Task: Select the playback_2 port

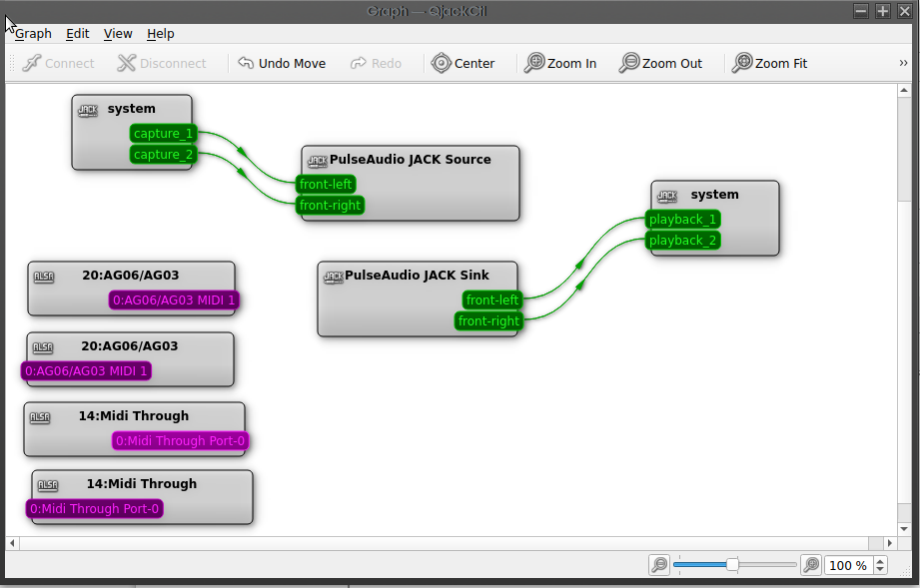Action: 683,241
